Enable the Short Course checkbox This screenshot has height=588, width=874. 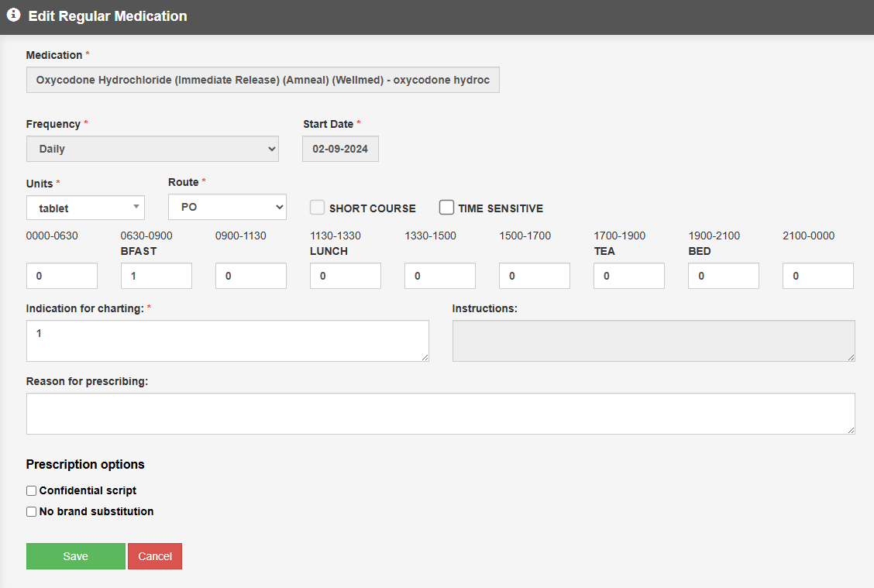click(x=317, y=208)
